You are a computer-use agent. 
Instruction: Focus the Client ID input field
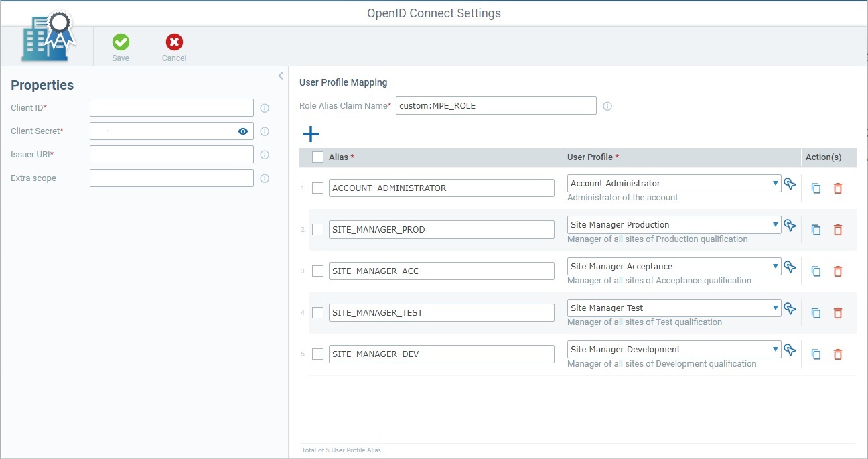click(x=171, y=108)
